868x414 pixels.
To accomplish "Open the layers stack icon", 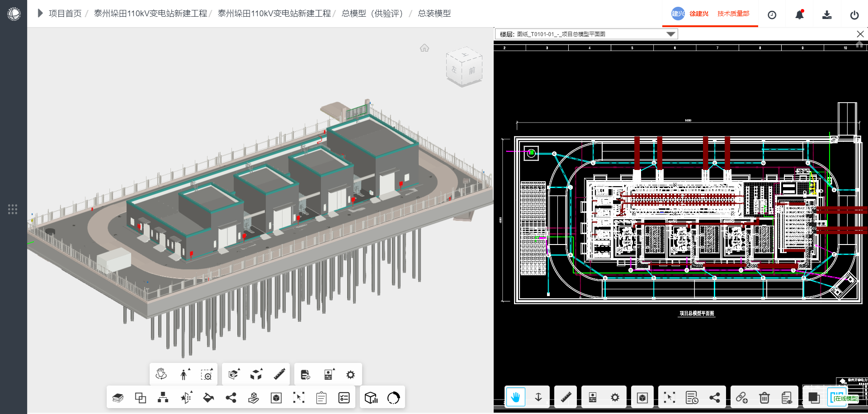I will click(x=118, y=398).
